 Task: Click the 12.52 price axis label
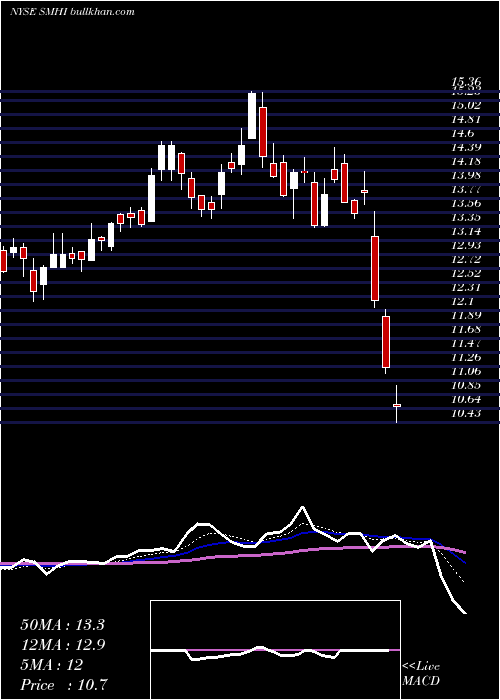466,273
